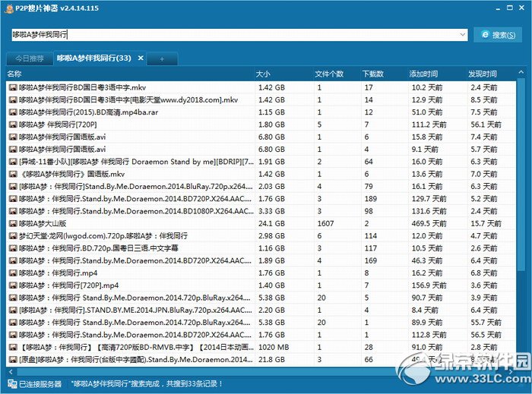This screenshot has height=394, width=532.
Task: Click the 24.1 GB size cell
Action: tap(271, 224)
